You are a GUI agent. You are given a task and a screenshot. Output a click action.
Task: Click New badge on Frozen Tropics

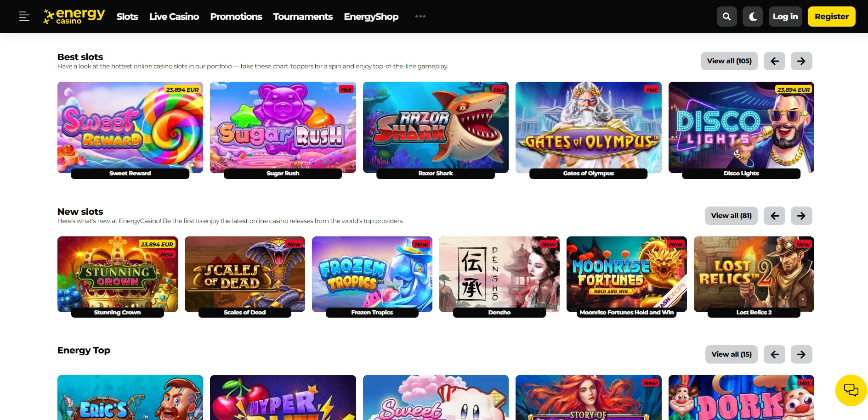421,244
